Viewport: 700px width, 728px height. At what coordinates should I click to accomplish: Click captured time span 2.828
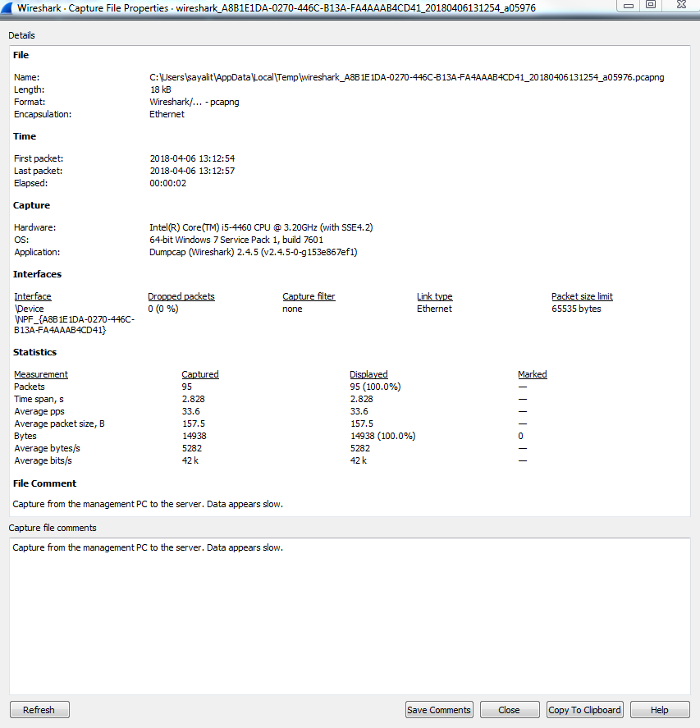click(x=193, y=399)
